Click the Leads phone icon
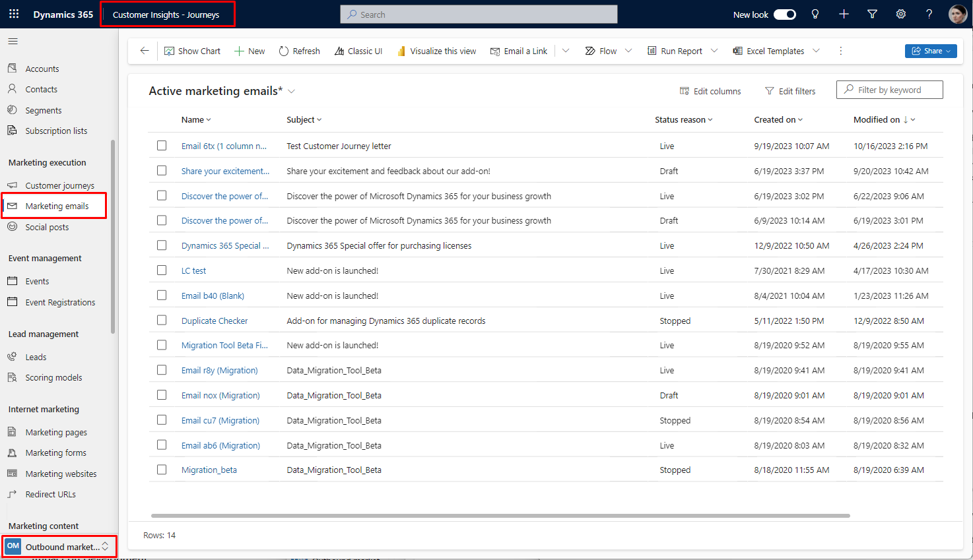973x560 pixels. coord(12,356)
